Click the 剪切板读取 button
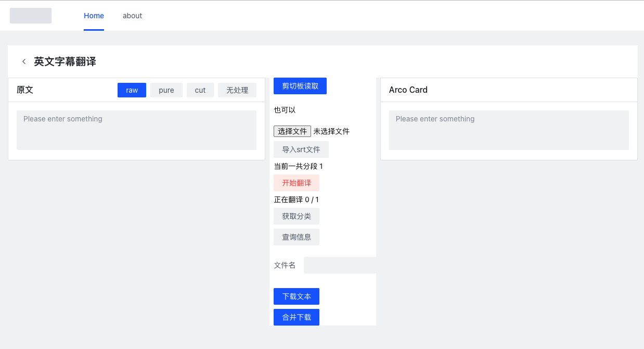Image resolution: width=644 pixels, height=349 pixels. [x=300, y=86]
